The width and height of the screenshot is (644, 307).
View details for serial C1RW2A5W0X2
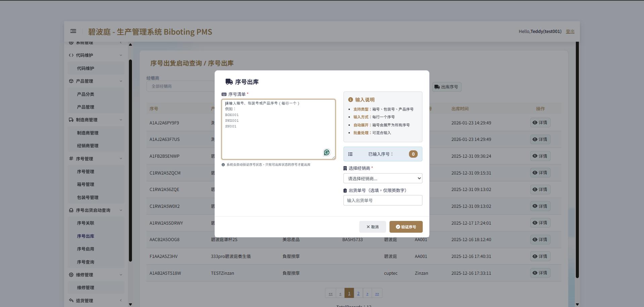click(x=540, y=206)
